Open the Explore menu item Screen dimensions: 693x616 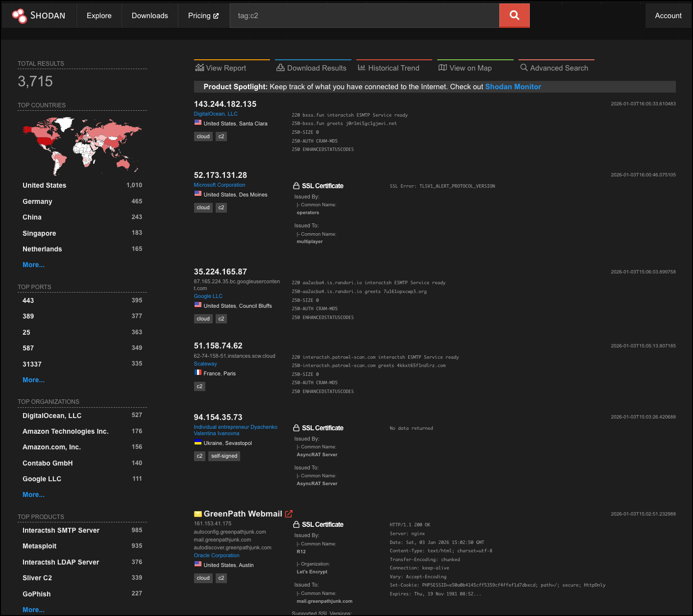pyautogui.click(x=99, y=16)
